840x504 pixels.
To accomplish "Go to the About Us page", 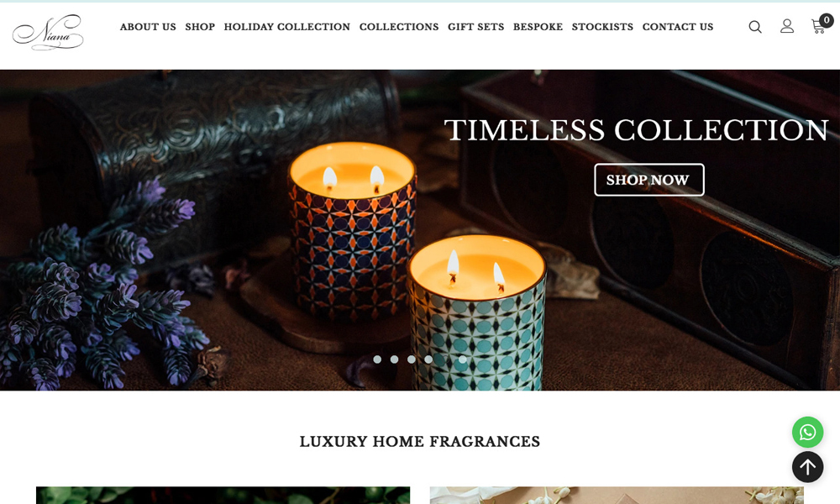I will [148, 27].
